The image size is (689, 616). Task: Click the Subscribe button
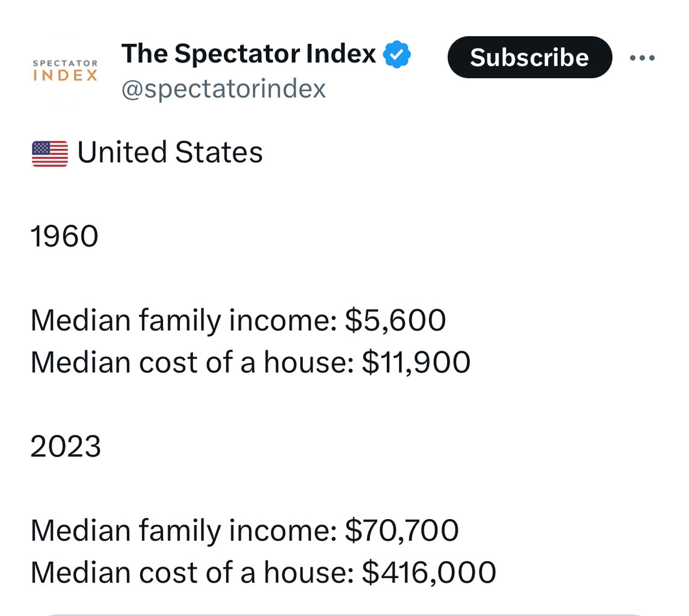[x=530, y=57]
